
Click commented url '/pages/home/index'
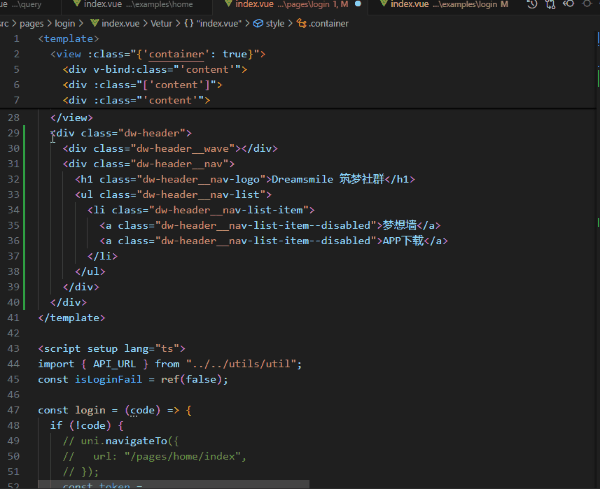[x=182, y=456]
